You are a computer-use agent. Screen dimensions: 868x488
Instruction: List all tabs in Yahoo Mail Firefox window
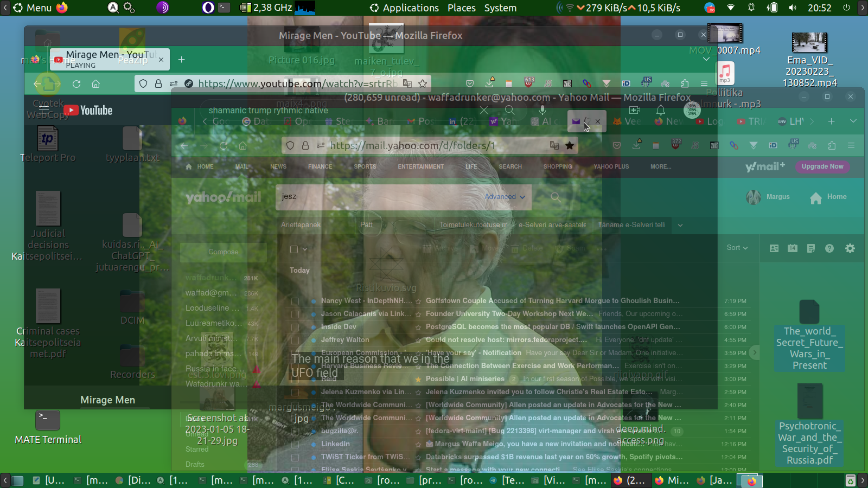pos(853,121)
